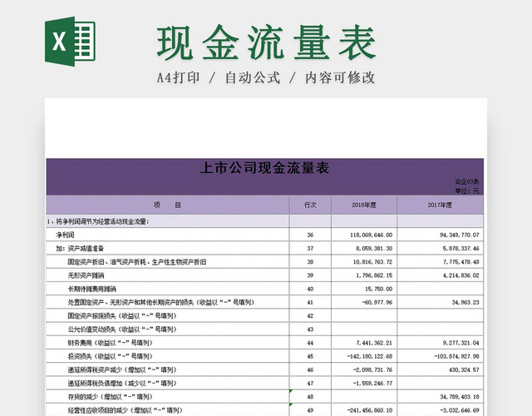This screenshot has height=416, width=532.
Task: Click line number 41 cell
Action: (310, 302)
